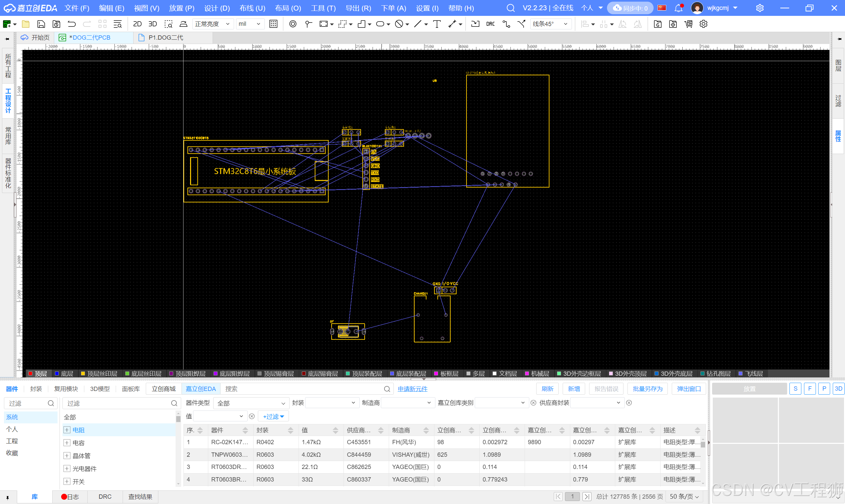
Task: Open the 线条45° routing angle dropdown
Action: 550,24
